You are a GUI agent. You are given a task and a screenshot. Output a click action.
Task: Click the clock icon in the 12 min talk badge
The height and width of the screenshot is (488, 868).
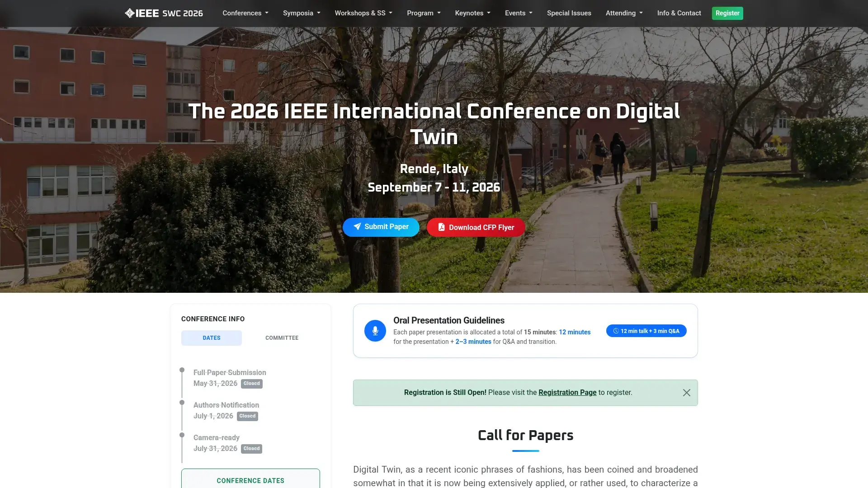[x=616, y=331]
